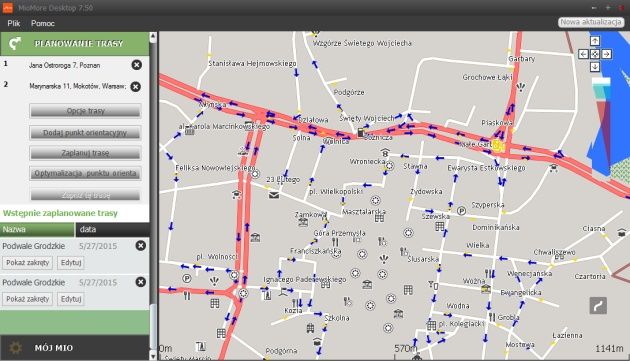Sort saved routes by data column
Image resolution: width=630 pixels, height=361 pixels.
112,230
